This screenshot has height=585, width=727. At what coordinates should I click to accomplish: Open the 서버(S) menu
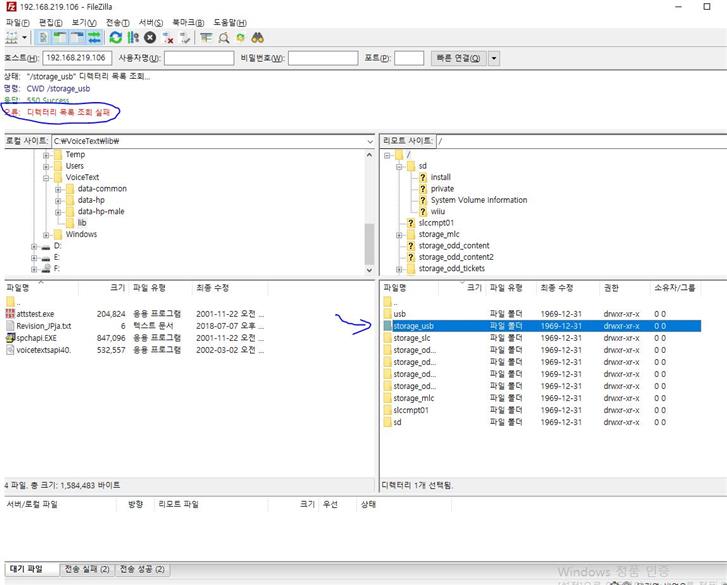pos(151,22)
